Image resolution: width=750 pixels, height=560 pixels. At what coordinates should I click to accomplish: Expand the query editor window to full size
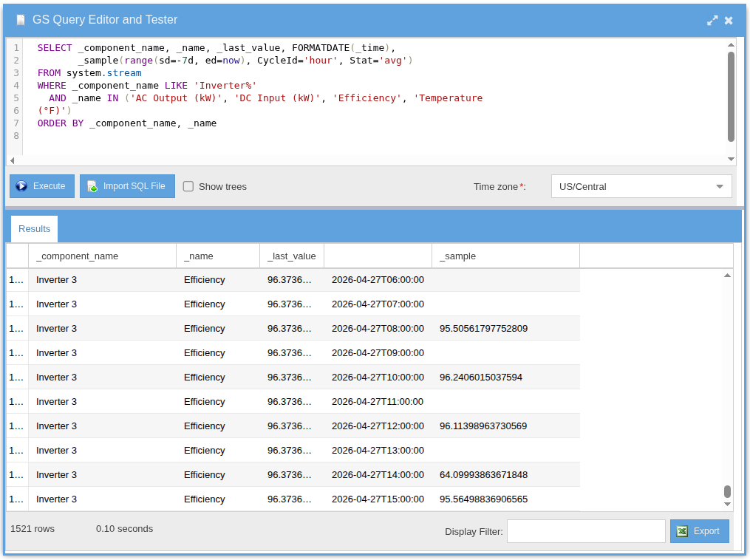coord(712,20)
